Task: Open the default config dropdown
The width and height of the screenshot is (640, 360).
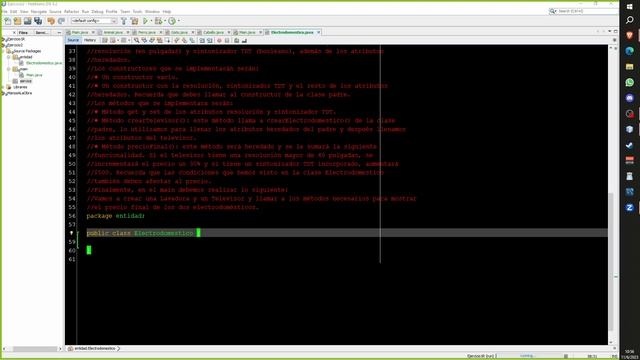Action: click(x=94, y=21)
